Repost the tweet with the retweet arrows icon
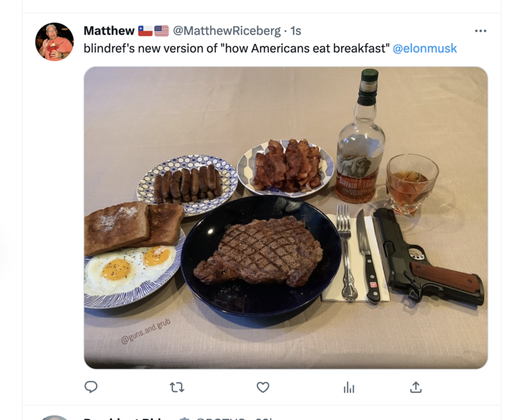 (x=177, y=387)
